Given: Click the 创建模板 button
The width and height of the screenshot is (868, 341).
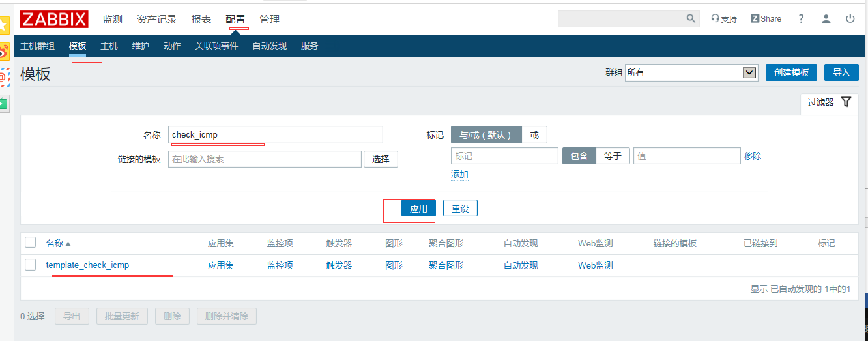Looking at the screenshot, I should [791, 72].
